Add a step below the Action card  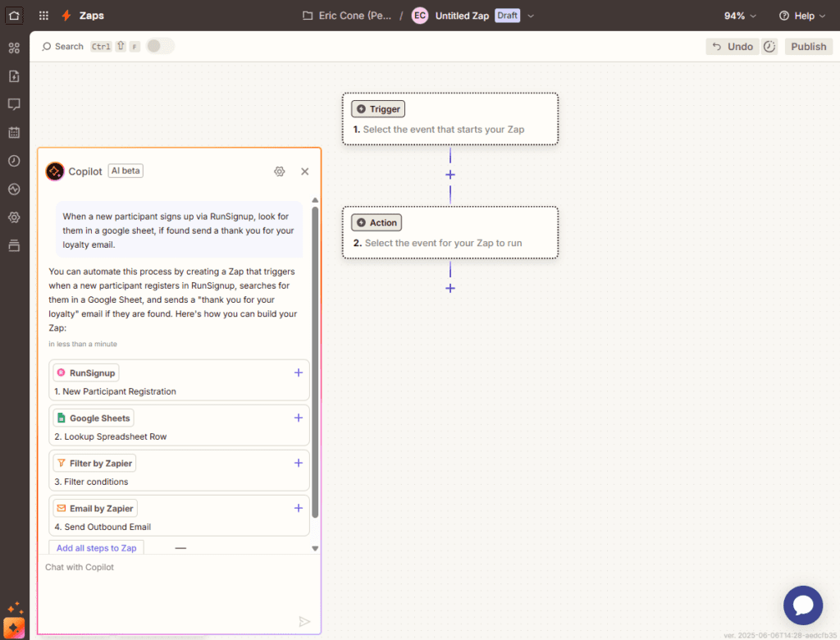(450, 288)
